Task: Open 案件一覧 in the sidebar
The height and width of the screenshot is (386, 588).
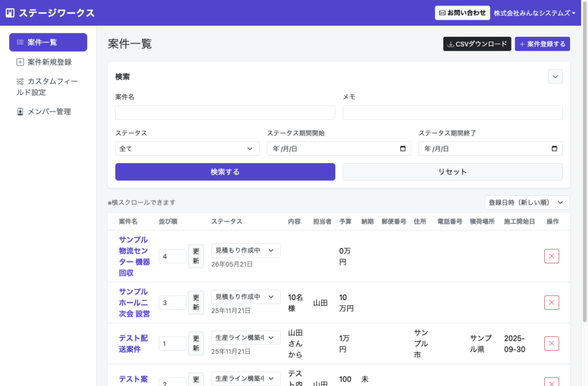Action: pos(48,42)
